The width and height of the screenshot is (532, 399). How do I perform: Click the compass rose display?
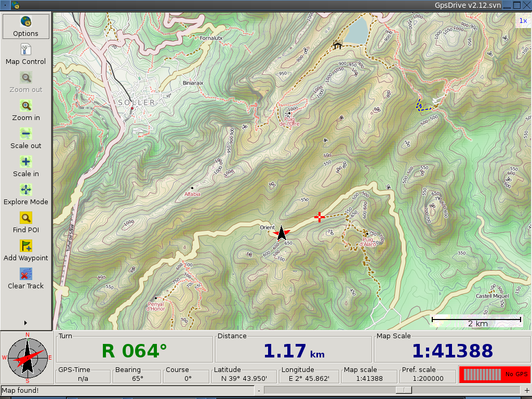(x=27, y=357)
